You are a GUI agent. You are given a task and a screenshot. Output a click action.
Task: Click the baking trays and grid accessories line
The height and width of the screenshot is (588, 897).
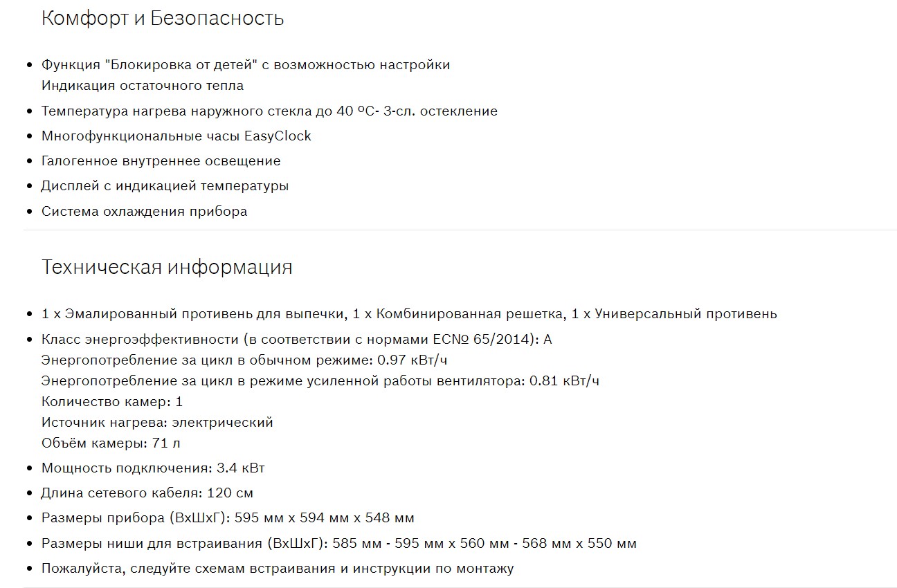click(x=409, y=314)
